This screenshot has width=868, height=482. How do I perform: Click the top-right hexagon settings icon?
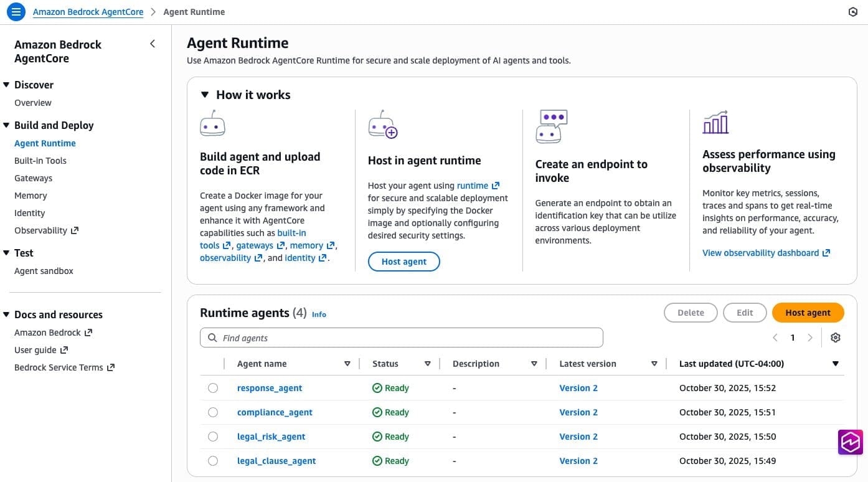tap(853, 12)
